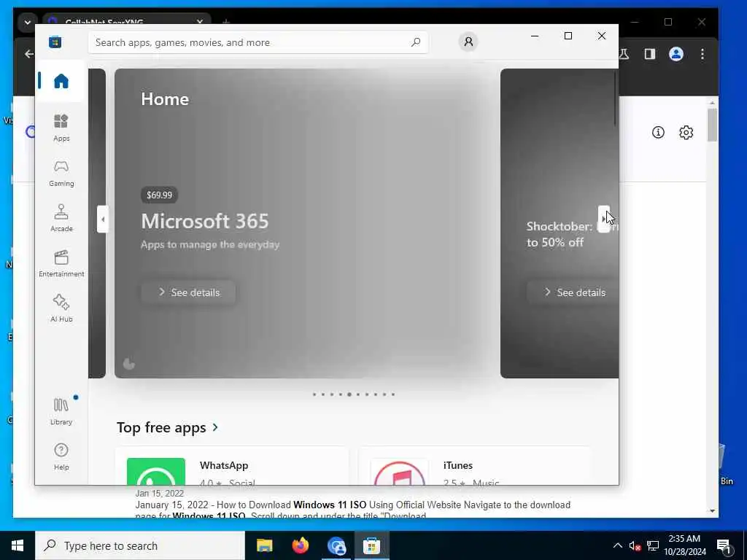Click Store window vertical scrollbar
The height and width of the screenshot is (560, 747).
pos(616,99)
